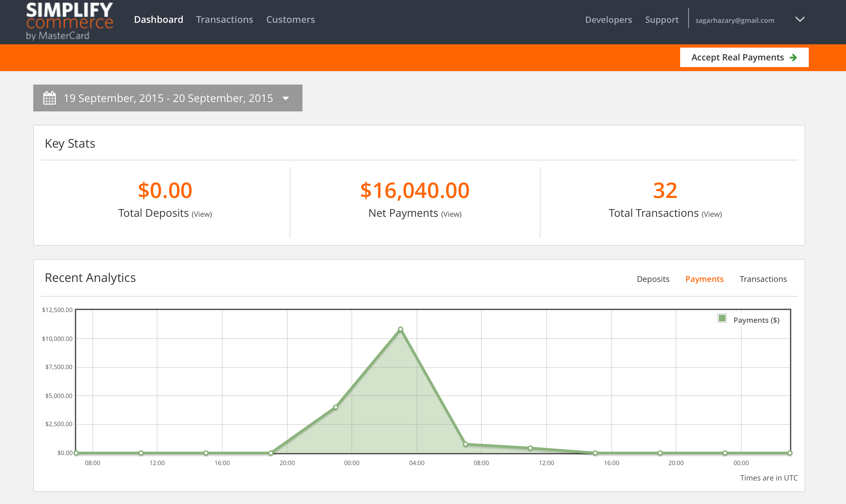Select the Dashboard nav item
Screen dimensions: 846x504
coord(159,20)
